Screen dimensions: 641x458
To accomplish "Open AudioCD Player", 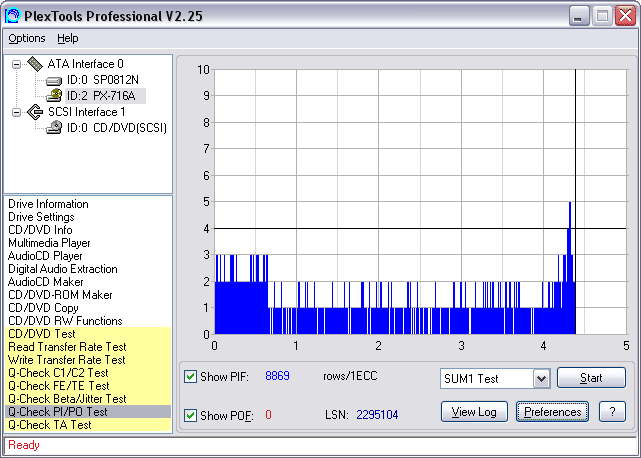I will (x=45, y=256).
